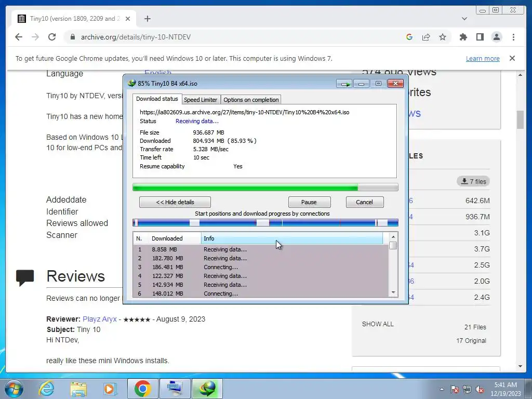Click the green download progress bar
The image size is (532, 399).
[265, 187]
